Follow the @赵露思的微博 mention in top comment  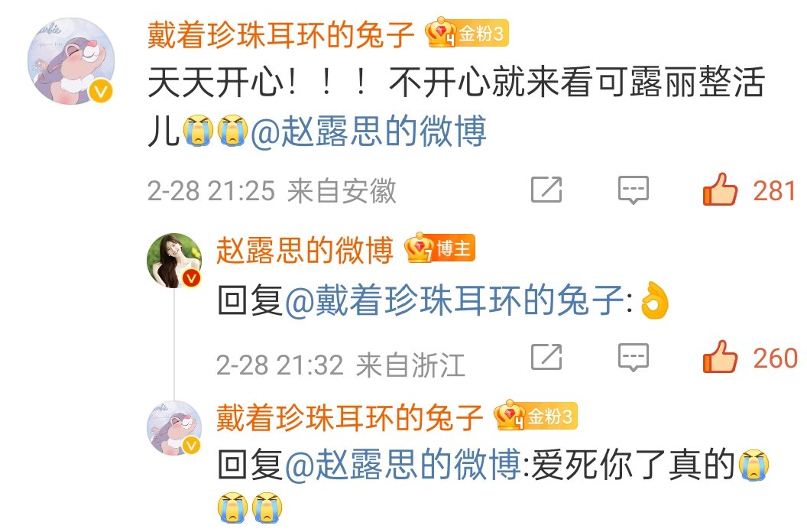pyautogui.click(x=368, y=131)
